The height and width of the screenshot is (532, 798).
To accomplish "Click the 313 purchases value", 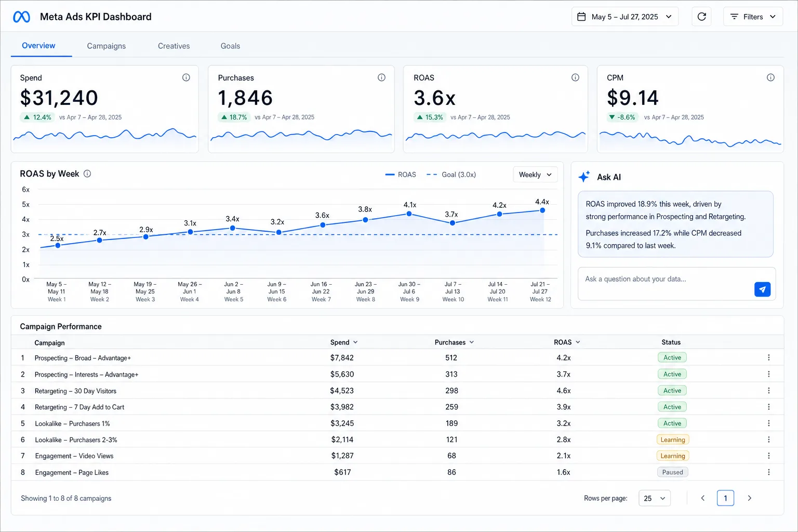I will pos(451,374).
